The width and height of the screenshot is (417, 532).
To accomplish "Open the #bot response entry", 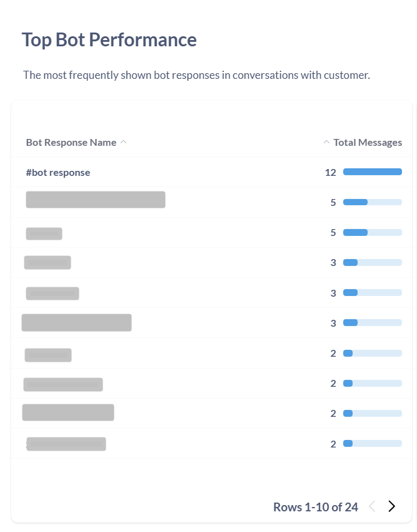I will [58, 171].
